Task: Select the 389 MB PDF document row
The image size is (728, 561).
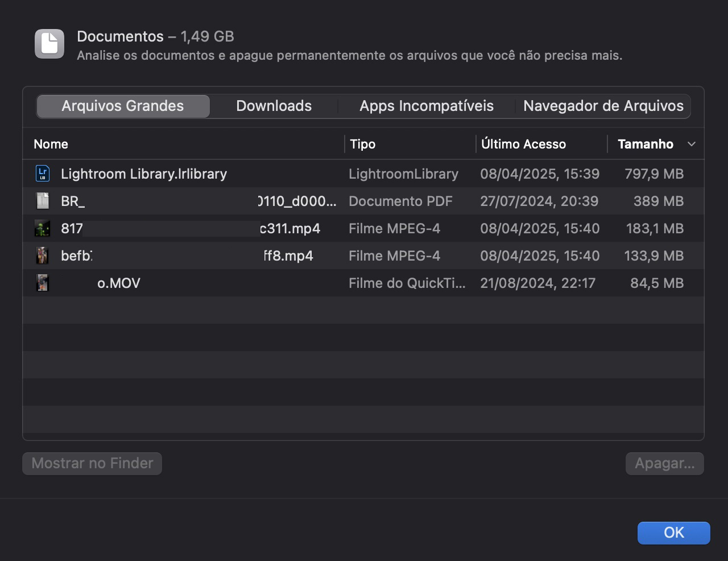Action: pos(227,201)
